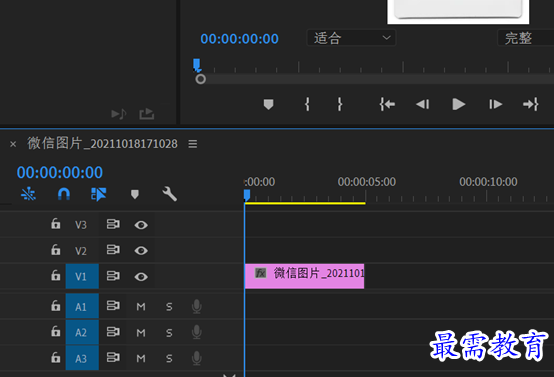Screen dimensions: 554x377
Task: Click the fx badge on the V1 clip
Action: pyautogui.click(x=261, y=273)
